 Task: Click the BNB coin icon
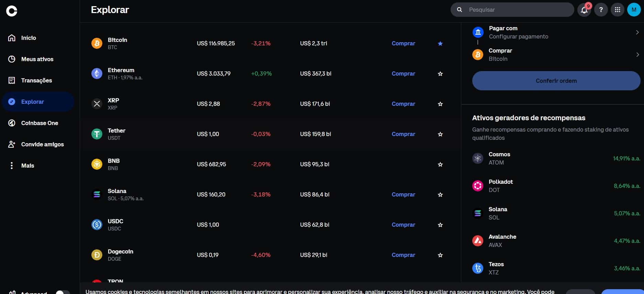[97, 164]
